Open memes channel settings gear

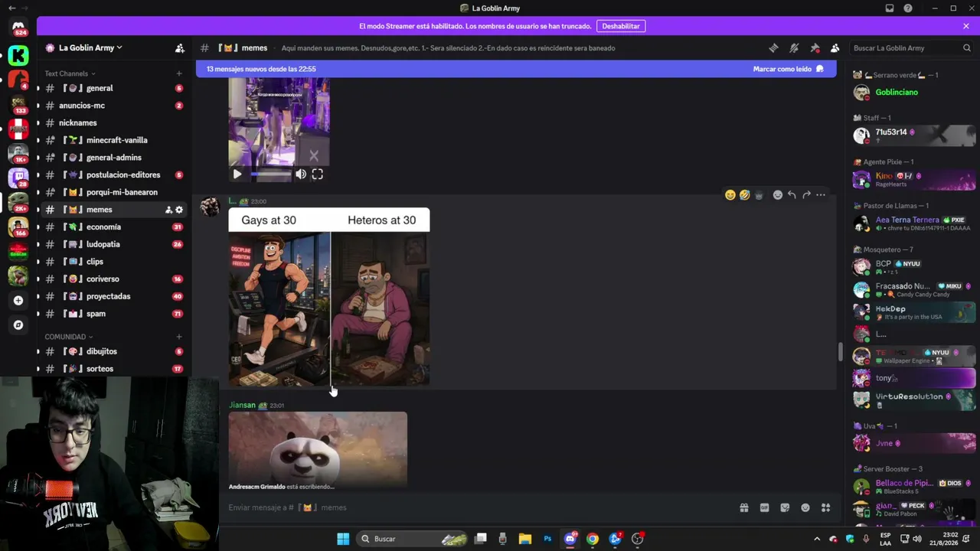tap(179, 210)
